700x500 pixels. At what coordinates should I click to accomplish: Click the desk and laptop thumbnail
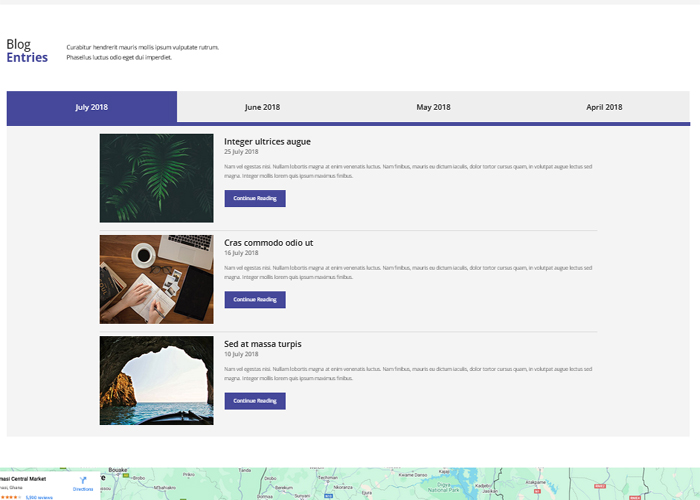click(156, 279)
